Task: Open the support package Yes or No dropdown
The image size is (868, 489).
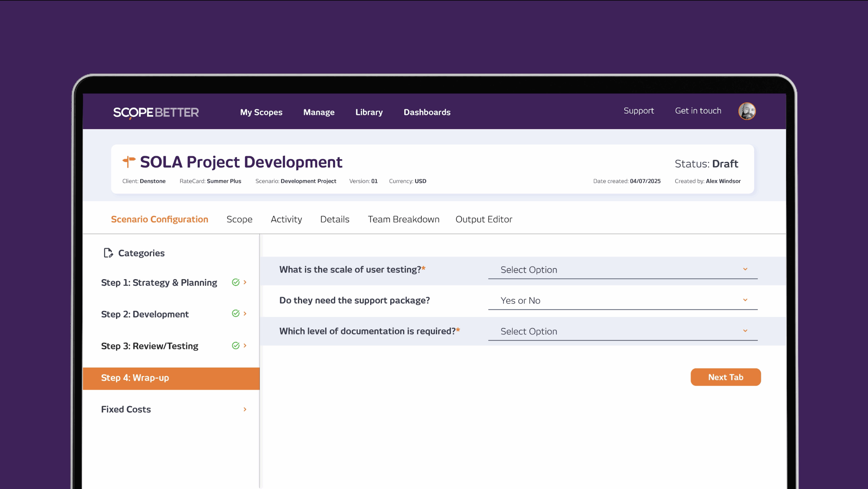Action: point(623,301)
